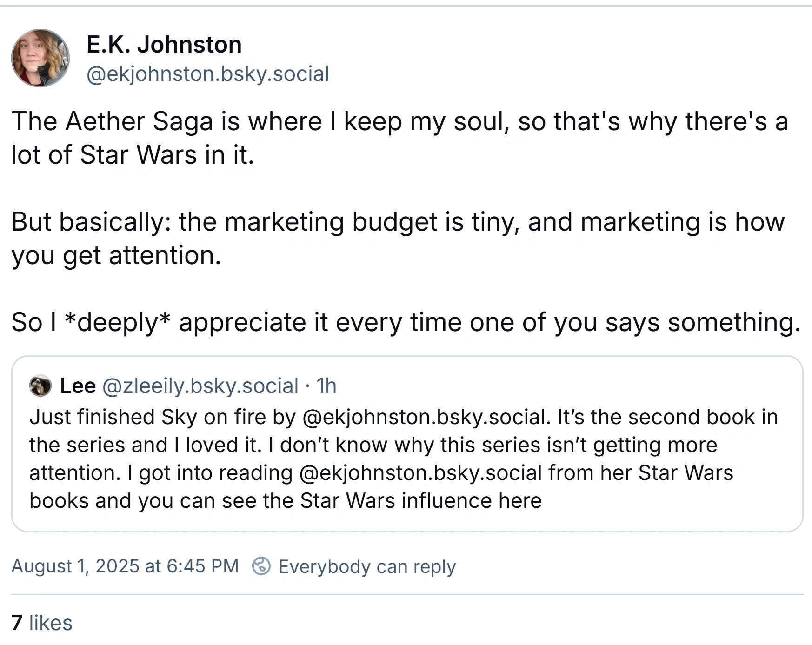Open E.K. Johnston's profile avatar
The height and width of the screenshot is (645, 812).
coord(40,58)
